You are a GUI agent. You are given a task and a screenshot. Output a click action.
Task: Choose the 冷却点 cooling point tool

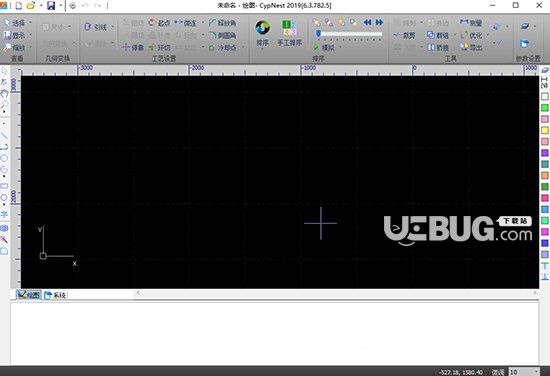[x=222, y=47]
